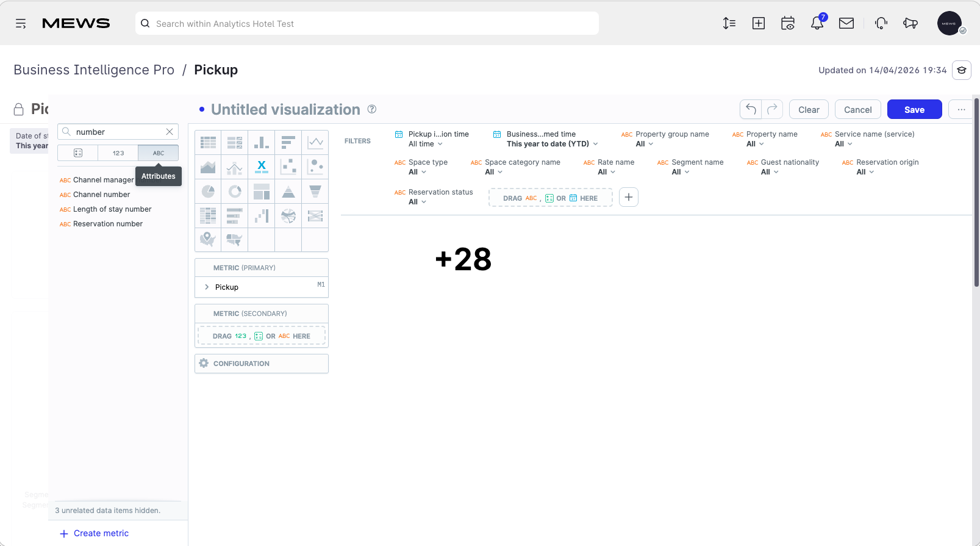Show all data items tab
The height and width of the screenshot is (546, 980).
click(x=77, y=153)
